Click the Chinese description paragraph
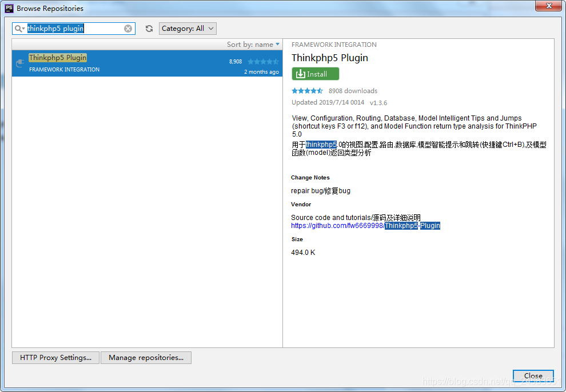This screenshot has height=392, width=566. tap(418, 149)
